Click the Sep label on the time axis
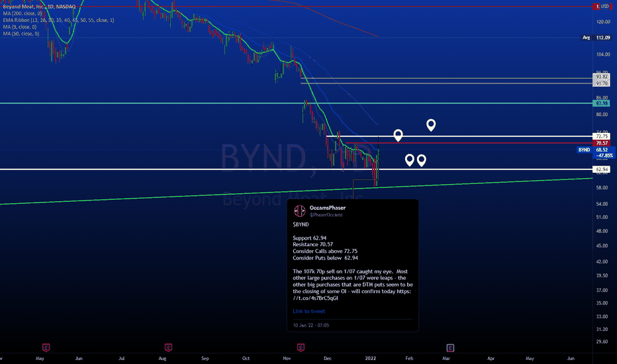617x364 pixels. (205, 359)
